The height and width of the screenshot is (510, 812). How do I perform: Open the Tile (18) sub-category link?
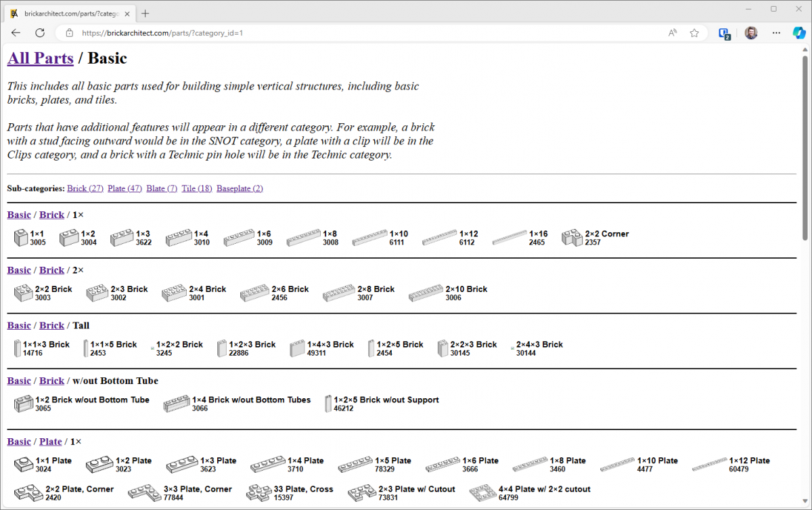click(196, 188)
